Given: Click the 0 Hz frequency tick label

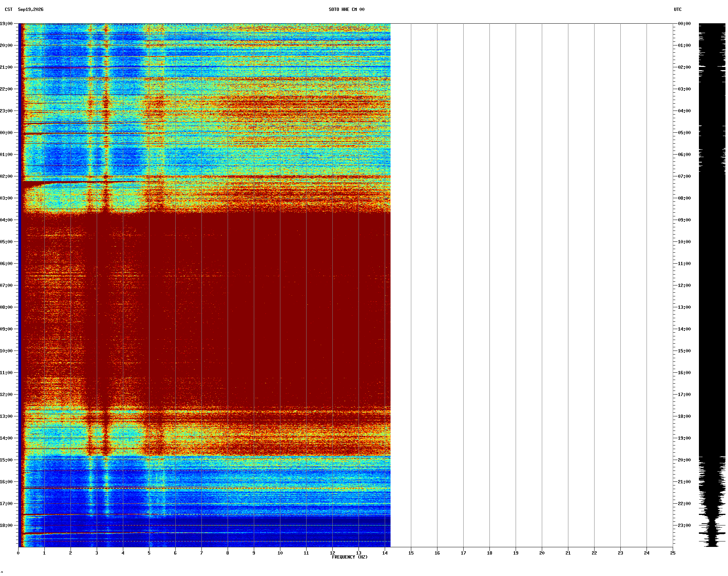Looking at the screenshot, I should (18, 553).
